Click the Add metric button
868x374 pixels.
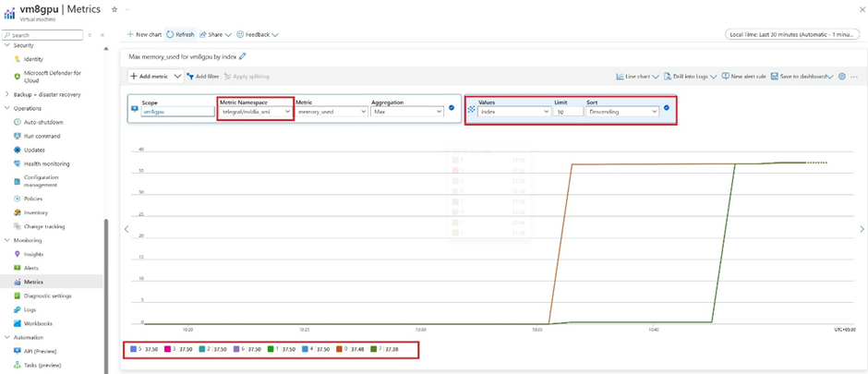(150, 77)
